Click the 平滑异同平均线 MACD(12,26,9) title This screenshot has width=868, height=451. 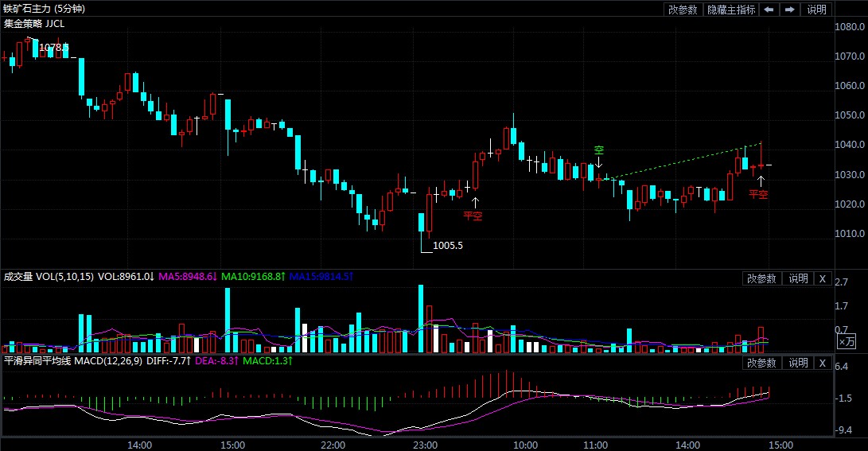coord(72,361)
